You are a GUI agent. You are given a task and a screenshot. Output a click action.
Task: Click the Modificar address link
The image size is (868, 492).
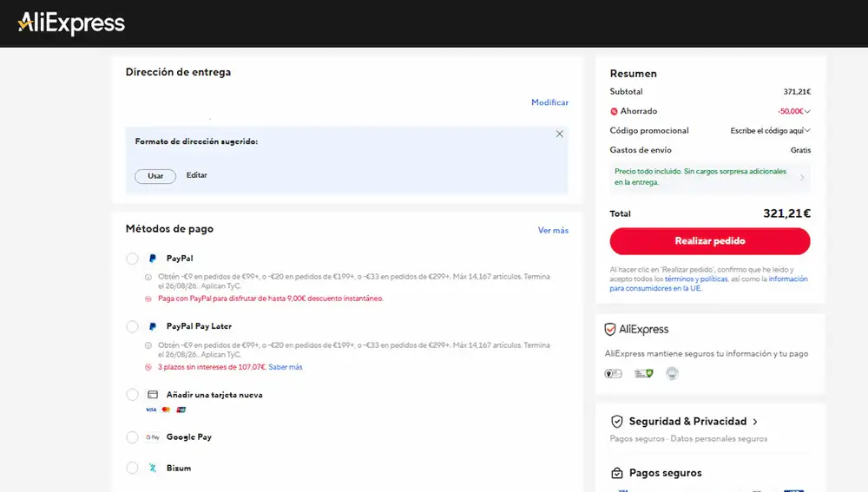(x=549, y=102)
